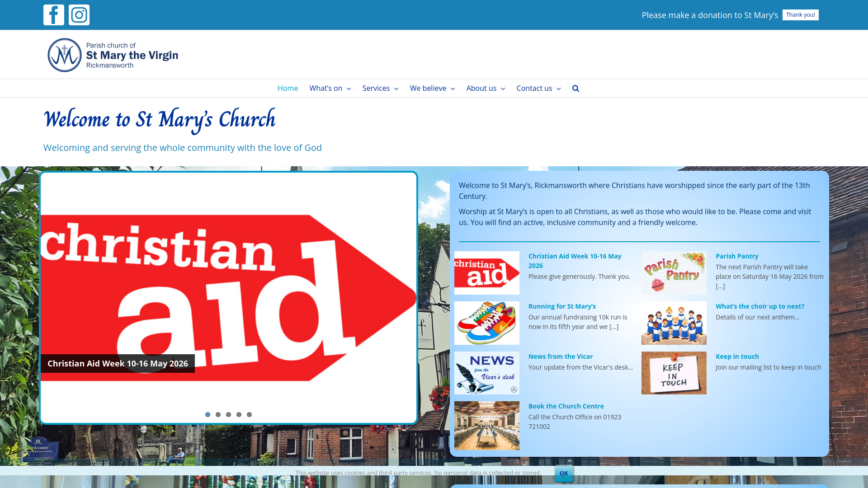Viewport: 868px width, 488px height.
Task: Open the News from the Vicar's desk thumbnail
Action: (486, 373)
